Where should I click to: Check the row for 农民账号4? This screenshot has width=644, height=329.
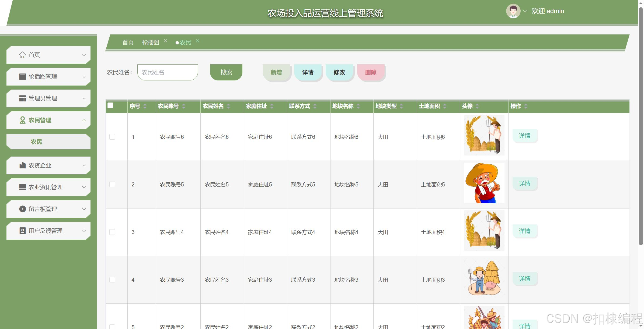click(x=112, y=232)
